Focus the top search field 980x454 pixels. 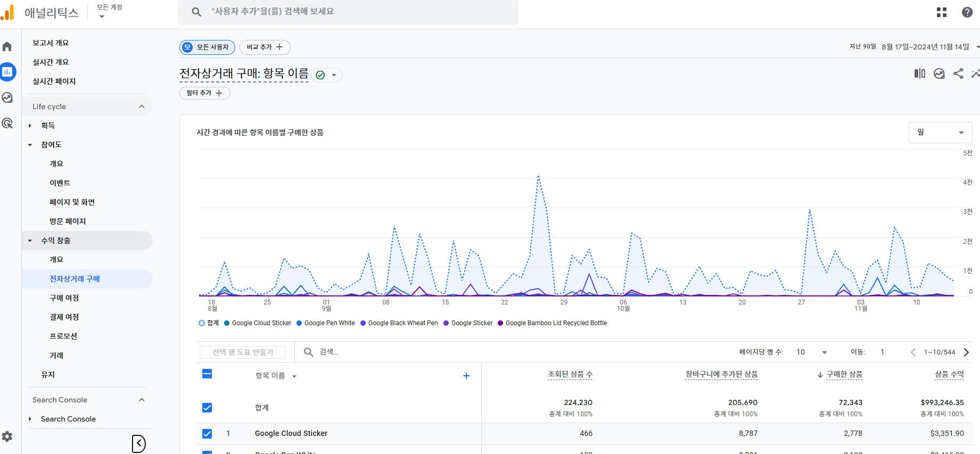pos(348,12)
